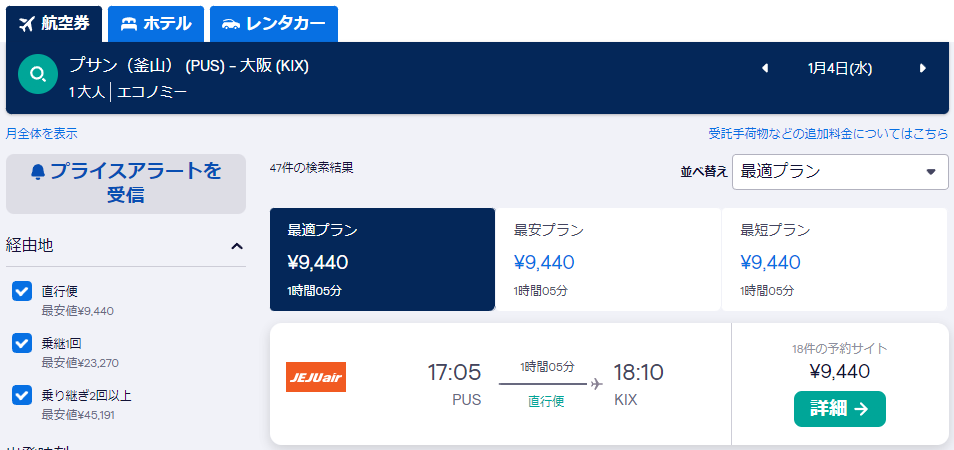Click the bell icon for price alerts
This screenshot has width=954, height=450.
[x=38, y=172]
